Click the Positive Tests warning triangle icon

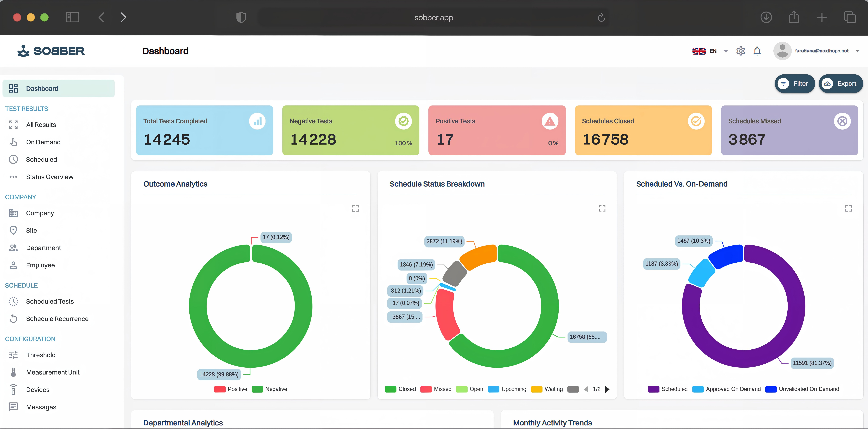550,121
